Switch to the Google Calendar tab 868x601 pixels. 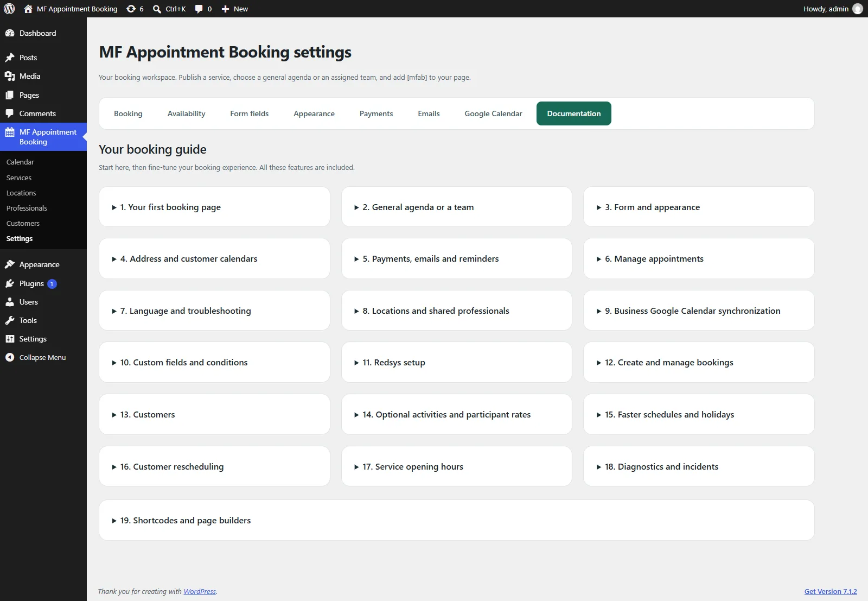click(x=493, y=113)
